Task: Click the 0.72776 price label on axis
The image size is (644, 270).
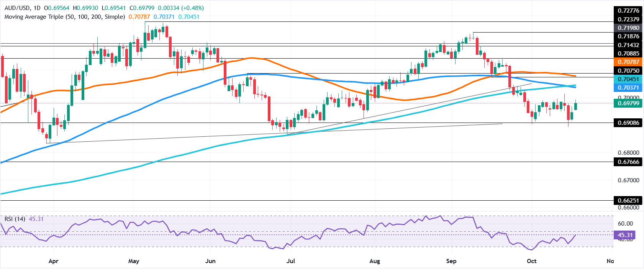Action: coord(628,10)
